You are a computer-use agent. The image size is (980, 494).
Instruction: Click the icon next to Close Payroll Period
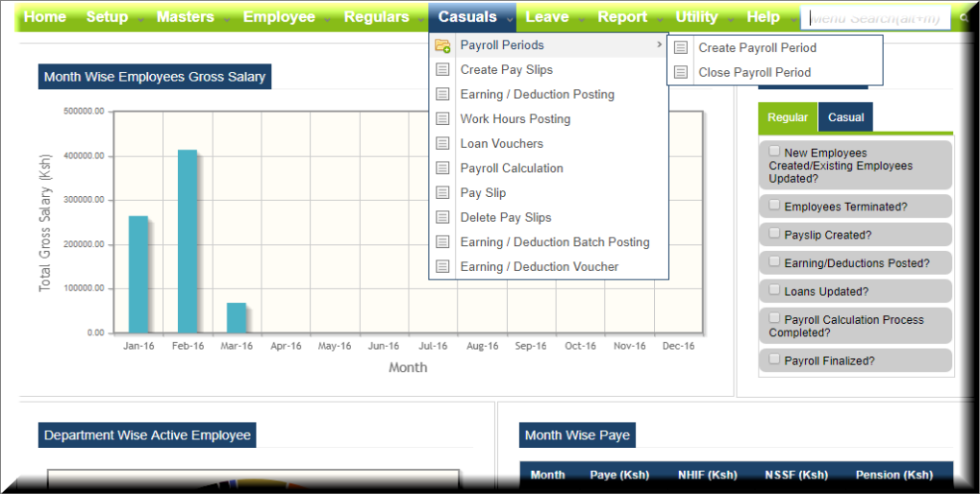coord(681,72)
